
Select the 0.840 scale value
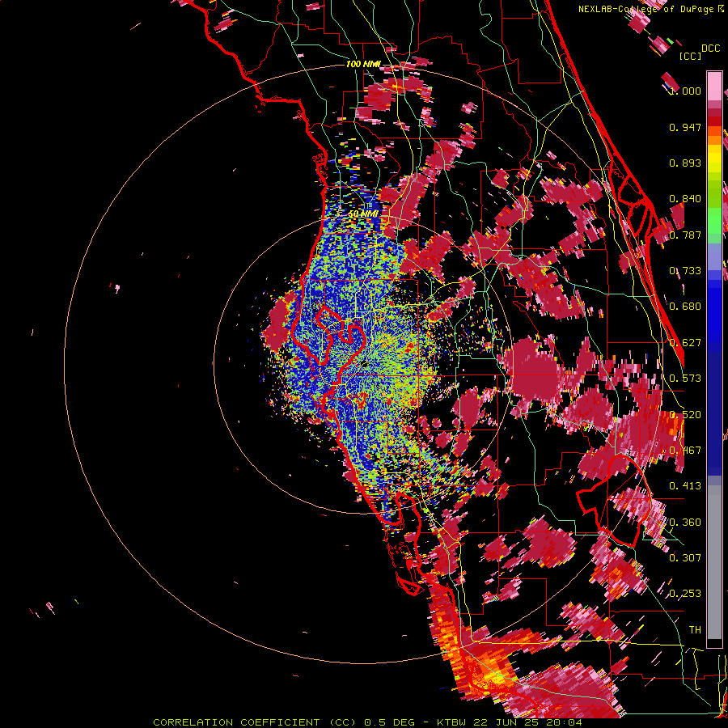tap(685, 199)
